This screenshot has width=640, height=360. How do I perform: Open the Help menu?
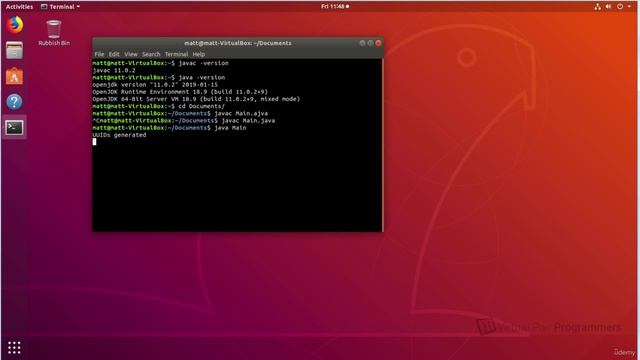[199, 54]
